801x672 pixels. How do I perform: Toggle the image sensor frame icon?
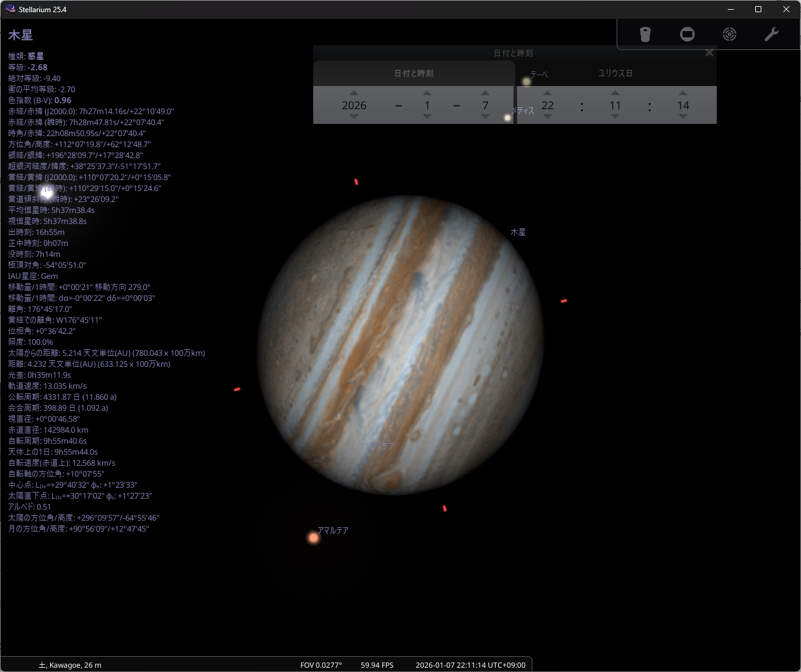point(687,34)
